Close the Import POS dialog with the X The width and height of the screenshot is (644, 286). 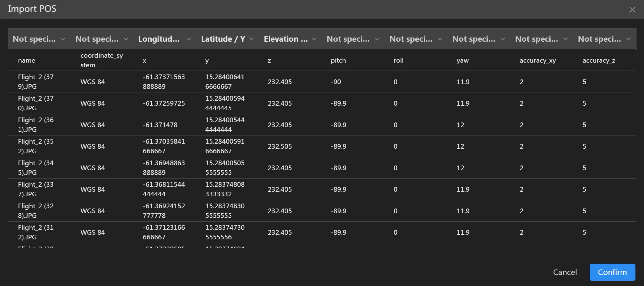pos(632,10)
